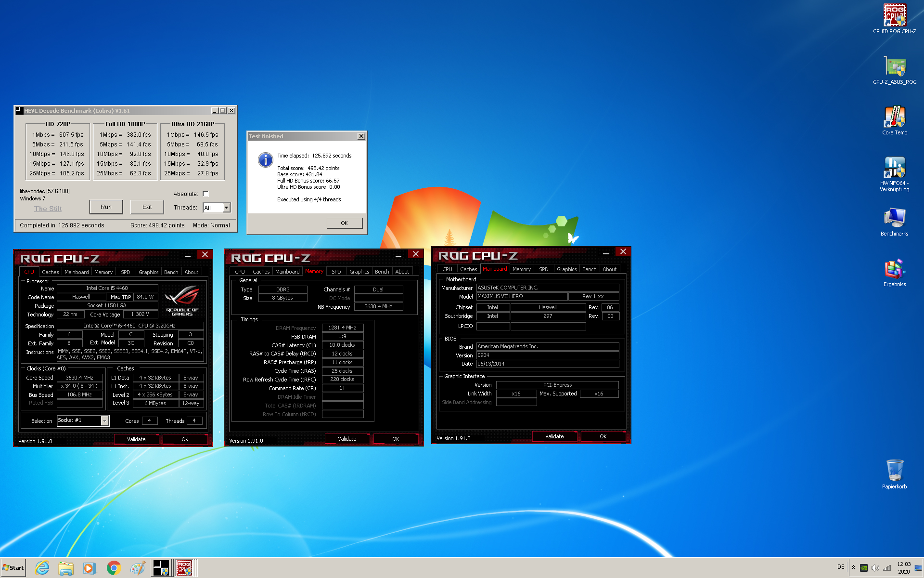Open HWiNFO64 Verknüpfung shortcut
Image resolution: width=924 pixels, height=578 pixels.
[x=894, y=173]
